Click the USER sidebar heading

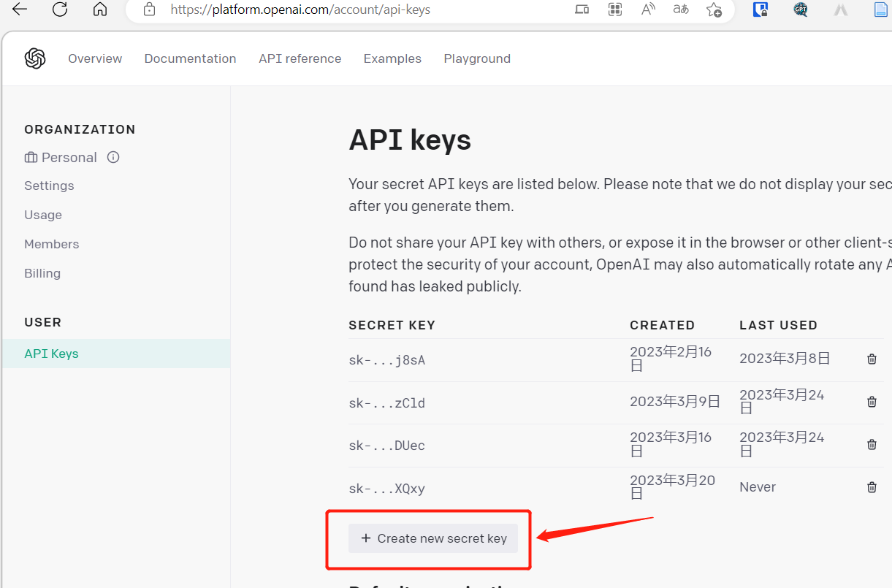42,322
